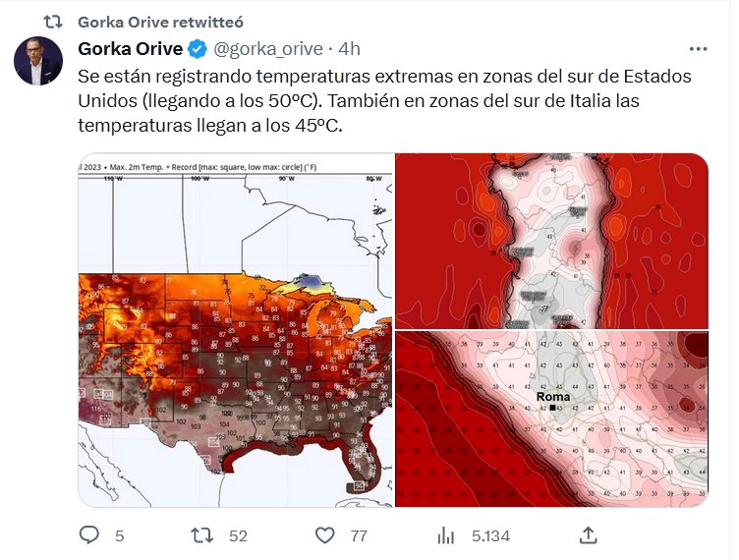Click the share upload icon
This screenshot has width=739, height=560.
[x=589, y=534]
